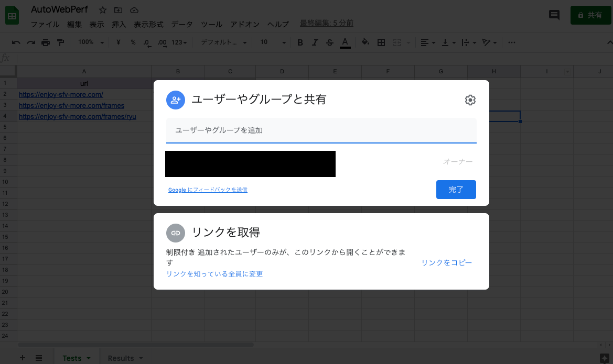Focus the ユーザーやグループを追加 field
Viewport: 613px width, 364px height.
point(321,130)
